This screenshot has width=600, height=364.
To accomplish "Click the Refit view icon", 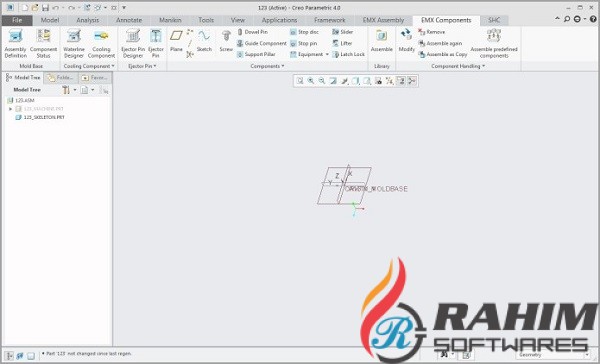I will 300,81.
